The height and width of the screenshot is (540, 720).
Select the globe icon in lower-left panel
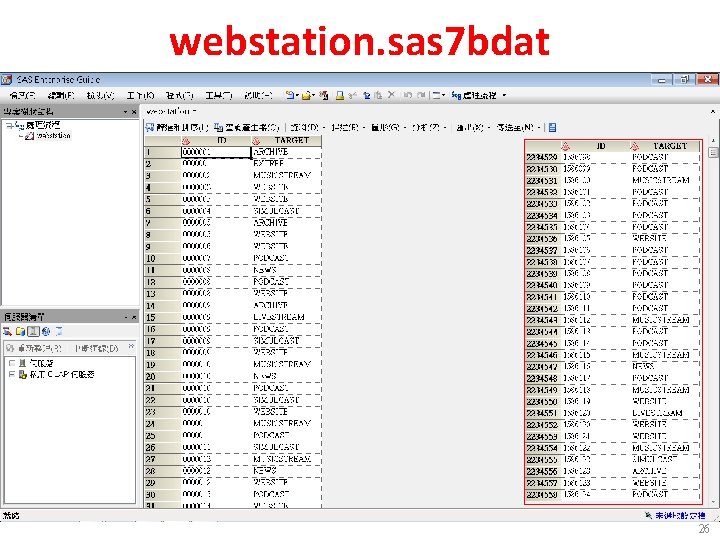[46, 331]
